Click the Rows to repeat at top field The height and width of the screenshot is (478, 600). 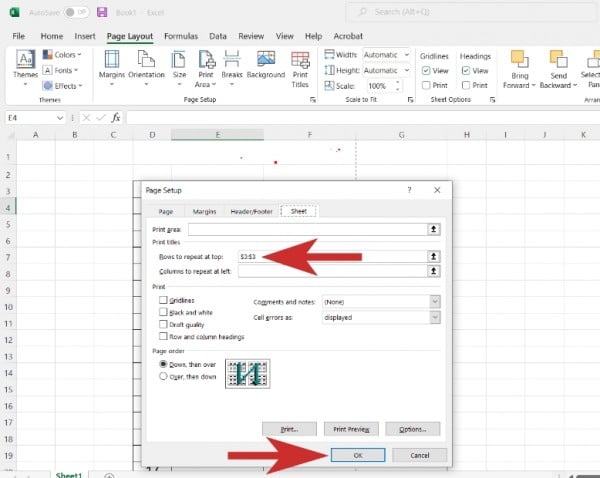click(332, 256)
